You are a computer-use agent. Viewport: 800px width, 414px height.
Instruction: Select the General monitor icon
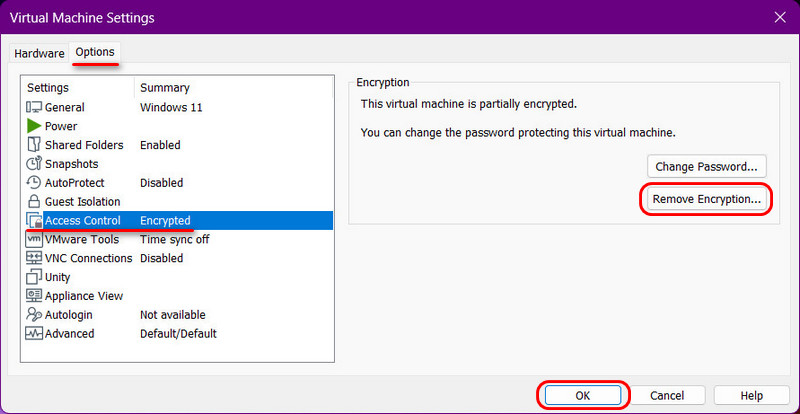coord(34,107)
